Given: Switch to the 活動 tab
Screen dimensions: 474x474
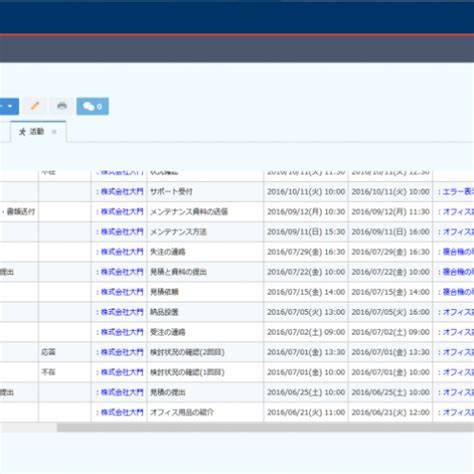Looking at the screenshot, I should pyautogui.click(x=37, y=132).
